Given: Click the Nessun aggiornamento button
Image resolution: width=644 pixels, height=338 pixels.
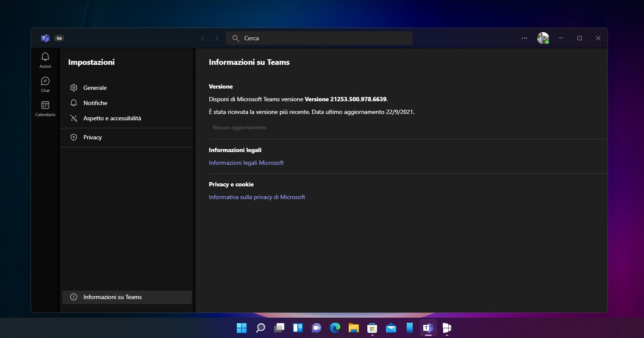Looking at the screenshot, I should (x=240, y=127).
